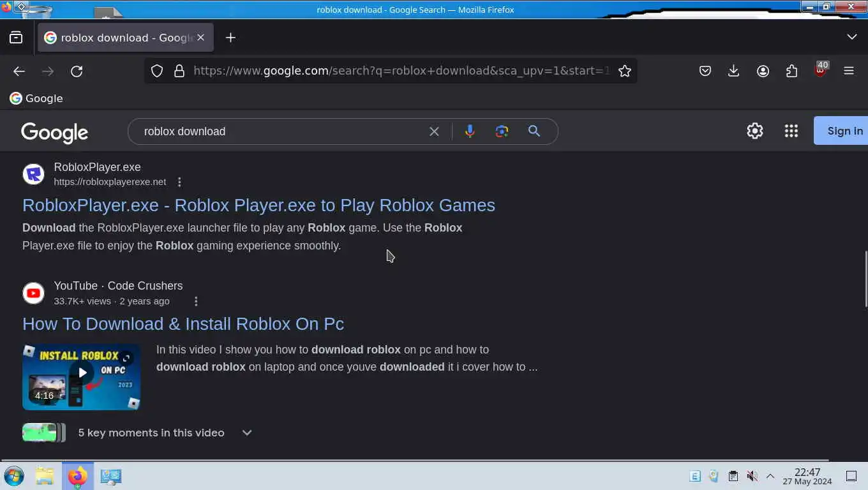
Task: Open the Windows Start menu
Action: pos(14,476)
